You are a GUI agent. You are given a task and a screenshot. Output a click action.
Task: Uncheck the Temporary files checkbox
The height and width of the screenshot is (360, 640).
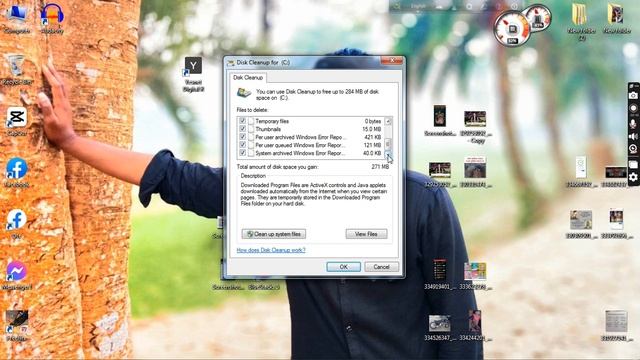242,121
